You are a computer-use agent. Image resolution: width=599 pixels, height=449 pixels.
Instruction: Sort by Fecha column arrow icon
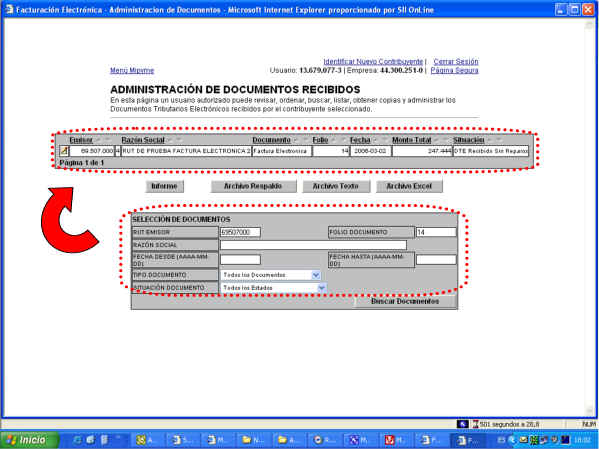point(375,140)
